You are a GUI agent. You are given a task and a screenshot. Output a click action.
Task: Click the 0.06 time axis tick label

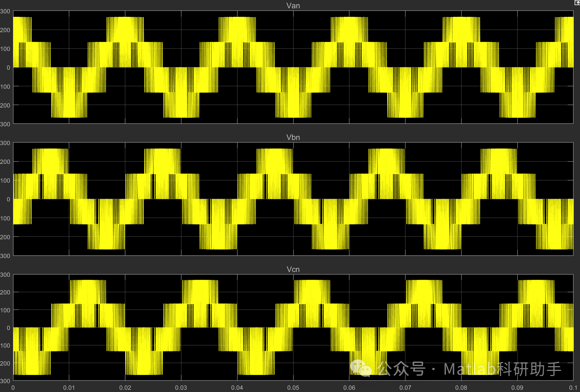coord(349,387)
